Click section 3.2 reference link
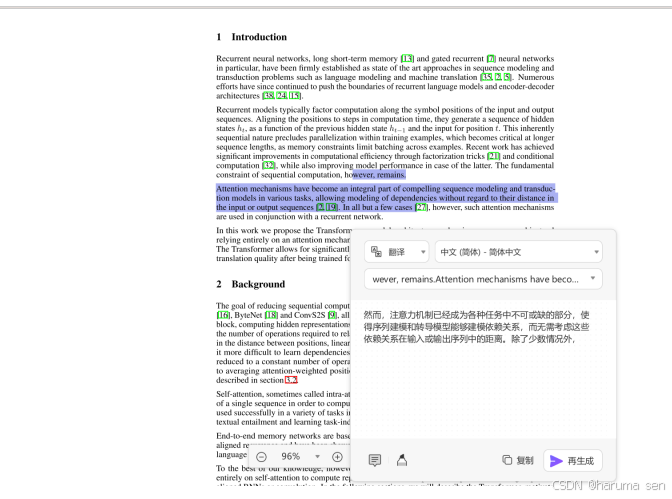 pyautogui.click(x=291, y=380)
